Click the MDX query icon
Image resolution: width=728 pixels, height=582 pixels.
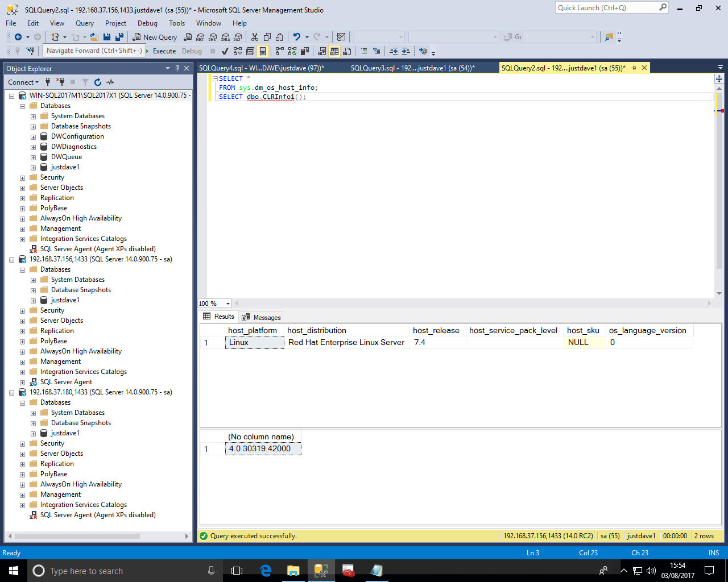(x=200, y=37)
